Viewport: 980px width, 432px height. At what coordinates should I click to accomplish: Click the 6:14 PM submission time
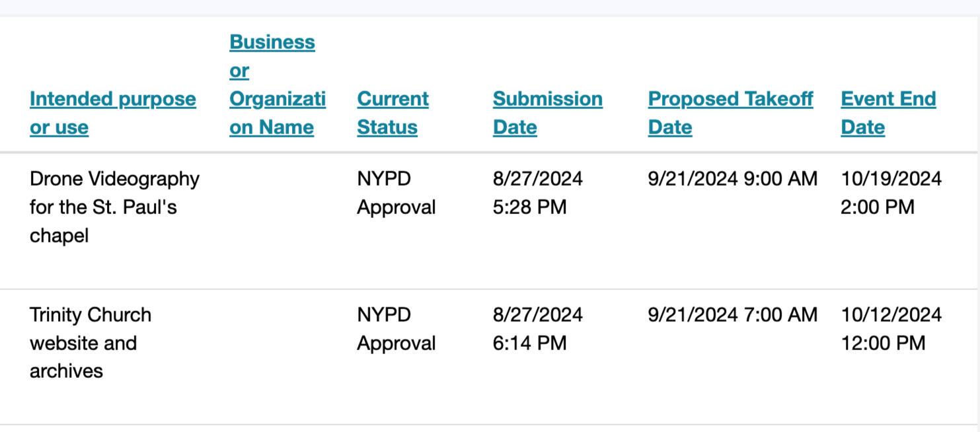point(529,343)
